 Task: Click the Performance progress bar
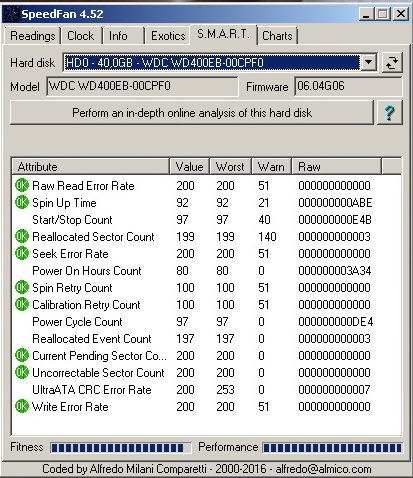point(333,448)
